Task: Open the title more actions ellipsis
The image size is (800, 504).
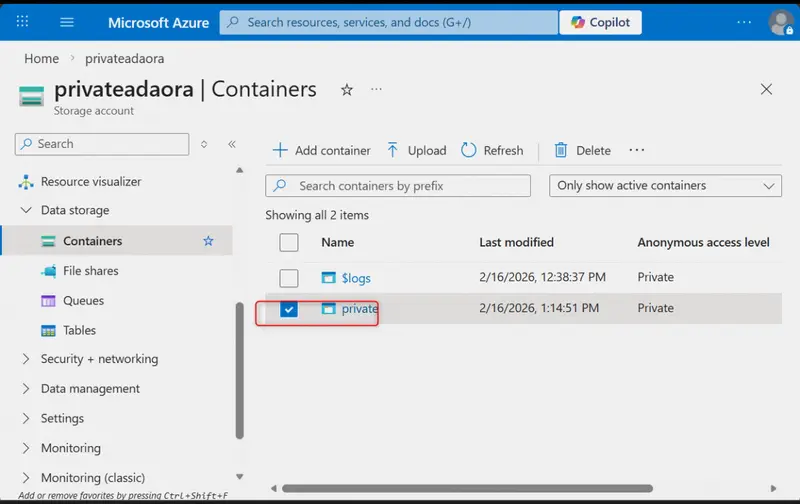Action: (x=377, y=89)
